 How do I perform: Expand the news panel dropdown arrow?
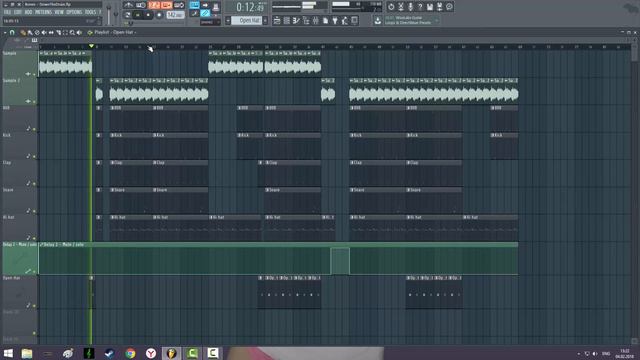tap(436, 20)
